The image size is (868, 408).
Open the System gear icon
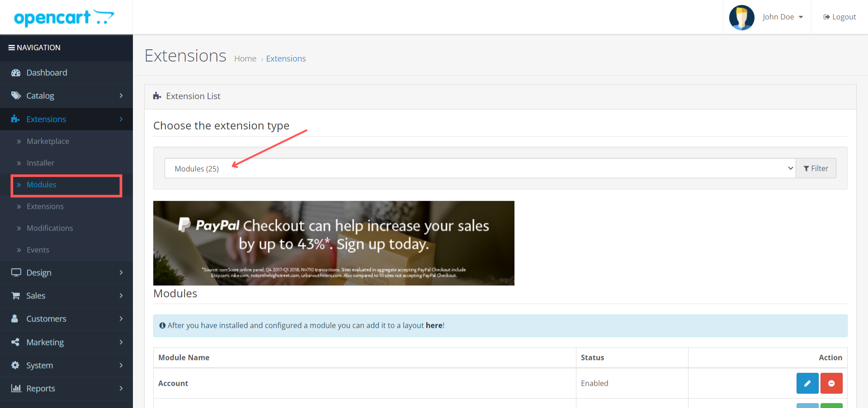[x=15, y=365]
